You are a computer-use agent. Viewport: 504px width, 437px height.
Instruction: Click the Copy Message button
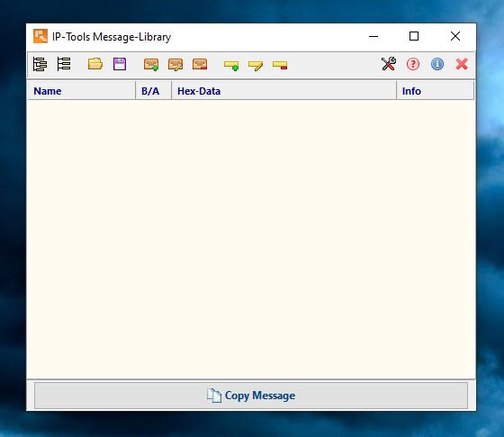tap(251, 396)
